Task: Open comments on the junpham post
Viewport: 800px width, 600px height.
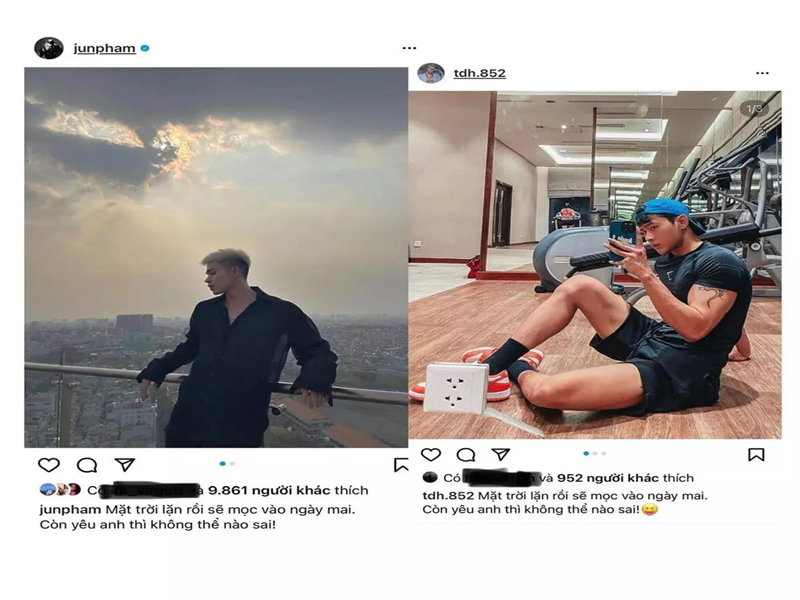Action: pyautogui.click(x=87, y=465)
